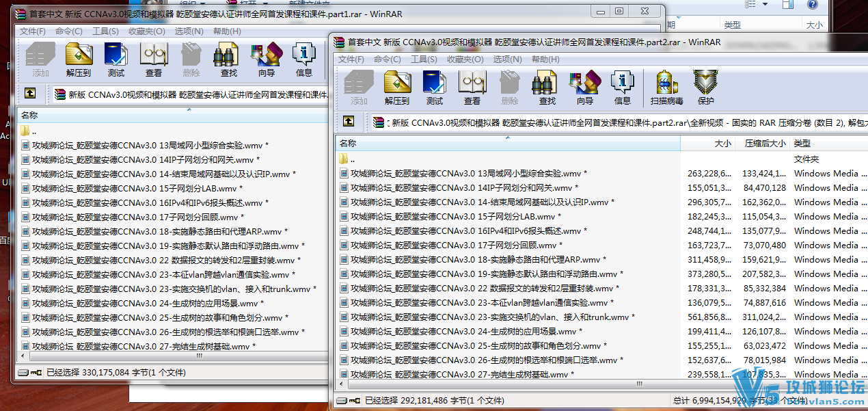Click greyed 删除 icon in part2.rar window
Screen dimensions: 868x411
pos(510,88)
